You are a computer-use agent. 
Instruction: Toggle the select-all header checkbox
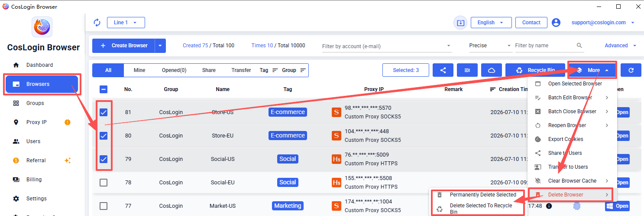(x=104, y=89)
